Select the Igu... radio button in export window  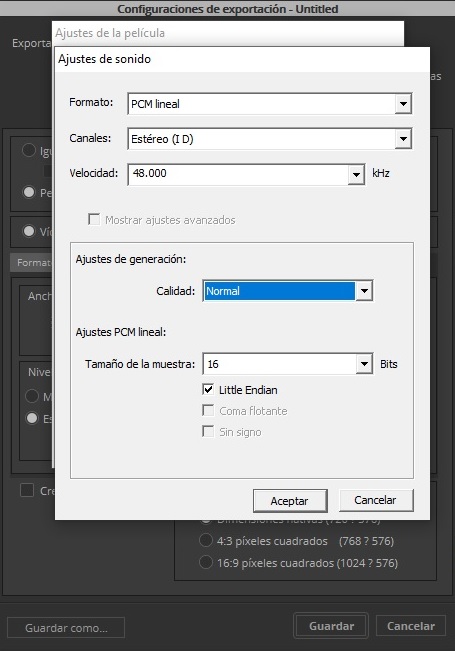[x=29, y=150]
